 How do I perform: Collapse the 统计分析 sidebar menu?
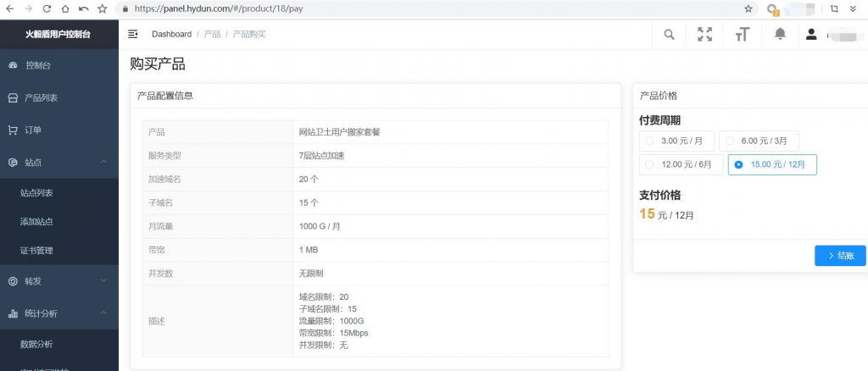59,313
